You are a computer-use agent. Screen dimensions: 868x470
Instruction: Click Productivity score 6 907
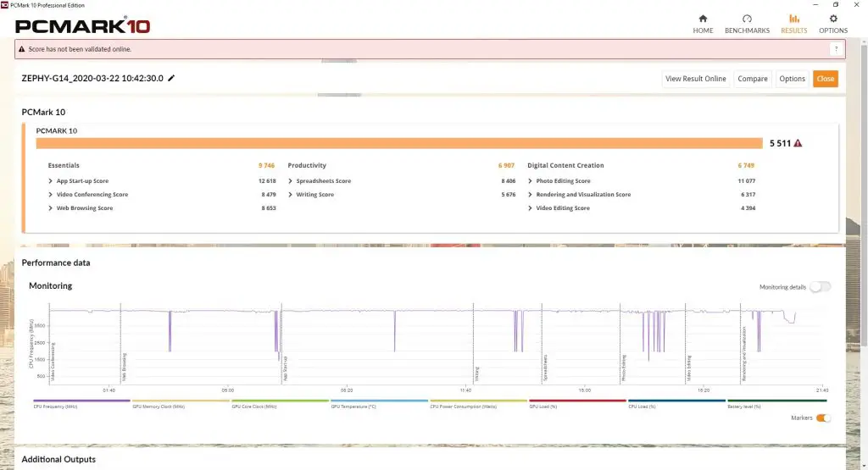tap(506, 165)
